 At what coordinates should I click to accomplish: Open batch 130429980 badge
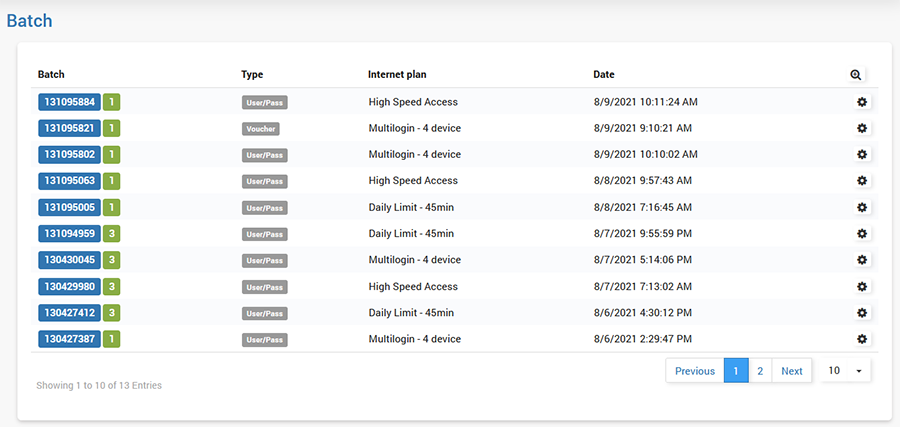[70, 287]
